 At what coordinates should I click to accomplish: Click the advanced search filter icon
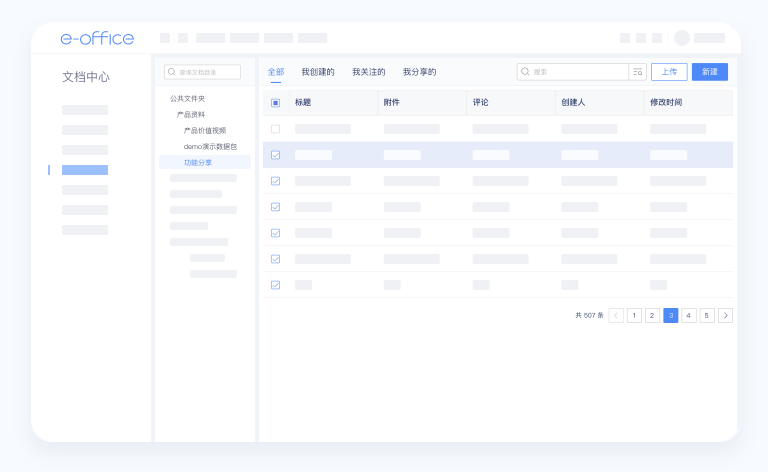pos(637,72)
